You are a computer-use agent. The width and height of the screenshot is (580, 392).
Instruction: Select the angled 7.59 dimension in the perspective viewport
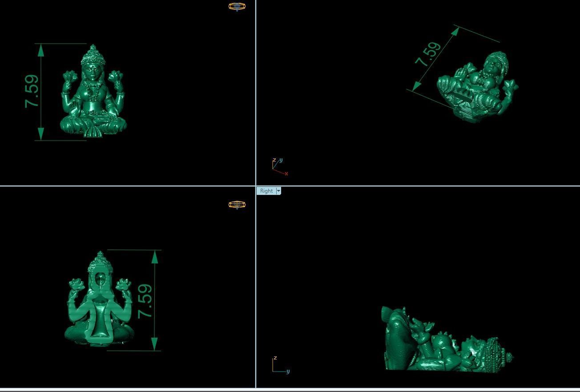pos(428,54)
